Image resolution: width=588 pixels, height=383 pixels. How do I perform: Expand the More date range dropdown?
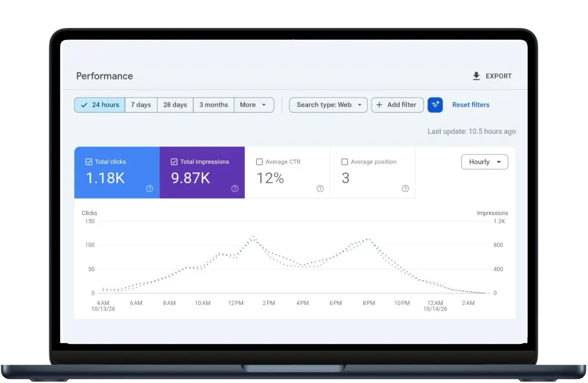coord(254,105)
